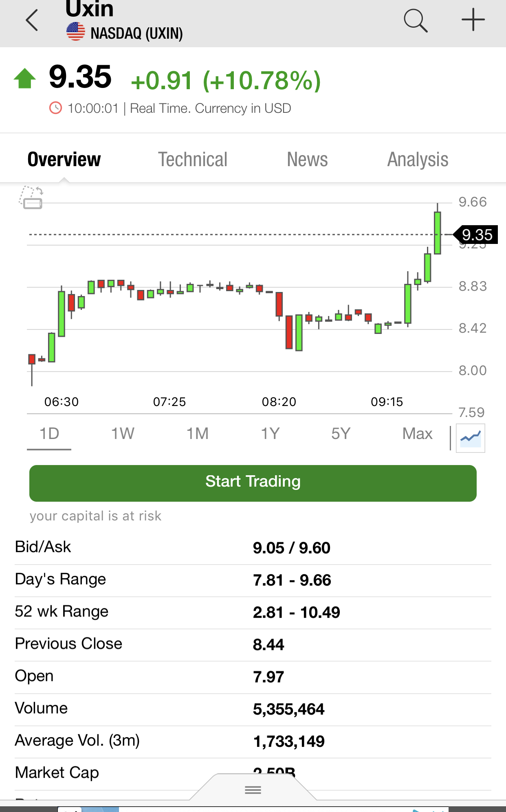Tap the back arrow icon
Viewport: 506px width, 812px height.
[32, 20]
